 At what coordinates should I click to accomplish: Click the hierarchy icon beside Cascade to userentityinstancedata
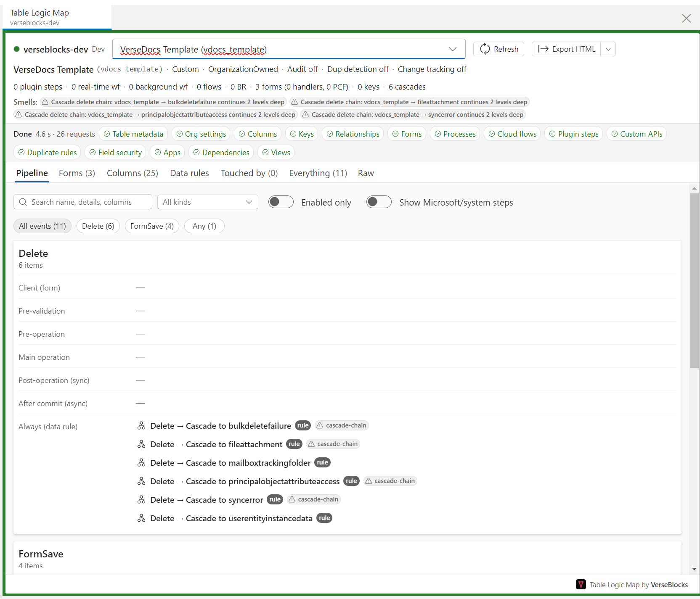point(141,518)
